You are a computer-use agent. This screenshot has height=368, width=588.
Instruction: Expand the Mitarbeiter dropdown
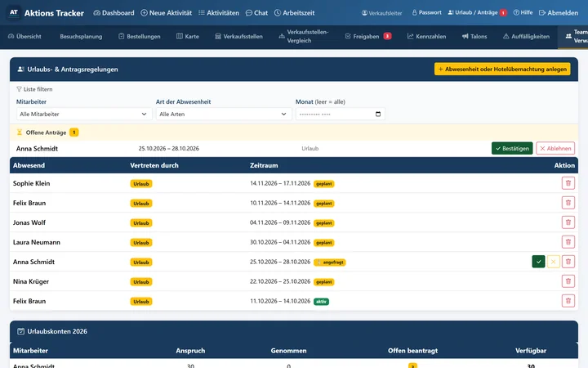click(84, 114)
